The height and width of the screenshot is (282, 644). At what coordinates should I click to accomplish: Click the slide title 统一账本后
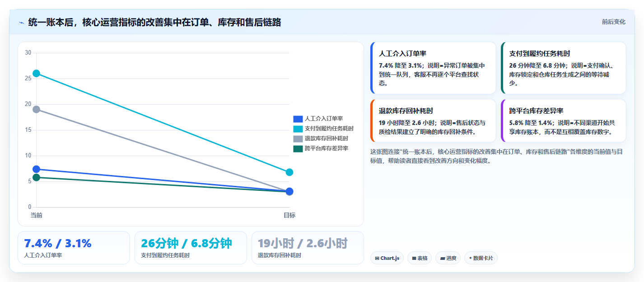click(x=154, y=23)
